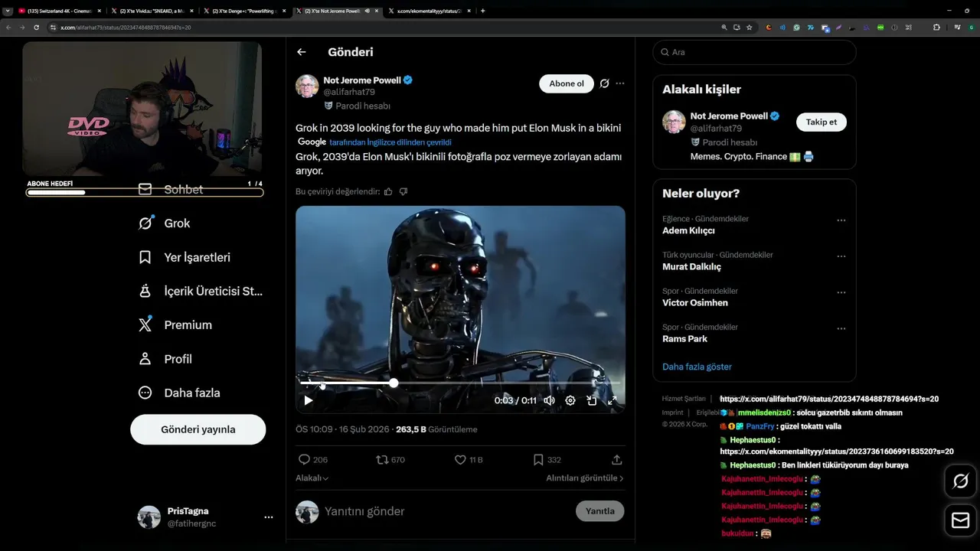
Task: Switch to the Vivid.au SNEAKO tab
Action: tap(153, 11)
